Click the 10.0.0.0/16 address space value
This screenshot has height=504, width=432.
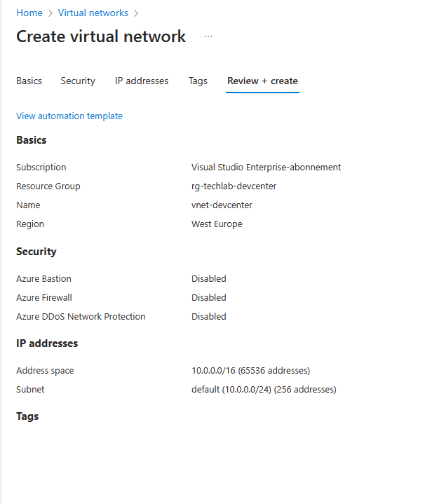(250, 370)
